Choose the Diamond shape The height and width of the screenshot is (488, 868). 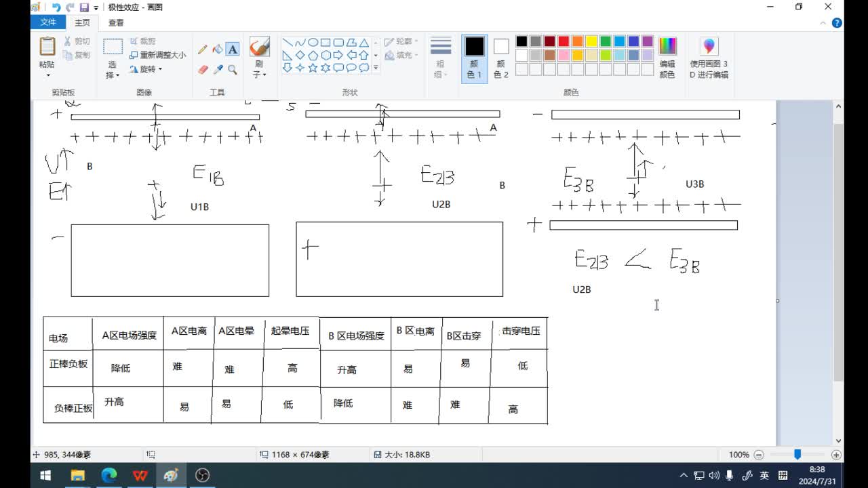[300, 55]
